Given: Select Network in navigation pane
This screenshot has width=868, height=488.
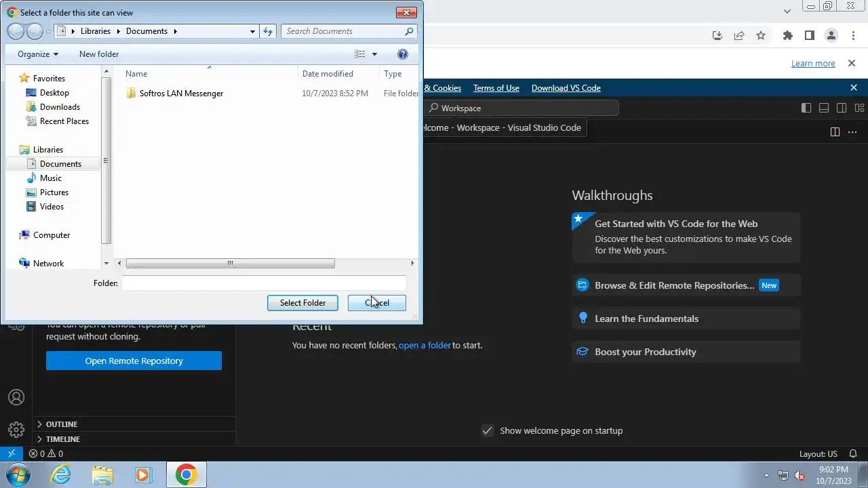Looking at the screenshot, I should (x=49, y=264).
